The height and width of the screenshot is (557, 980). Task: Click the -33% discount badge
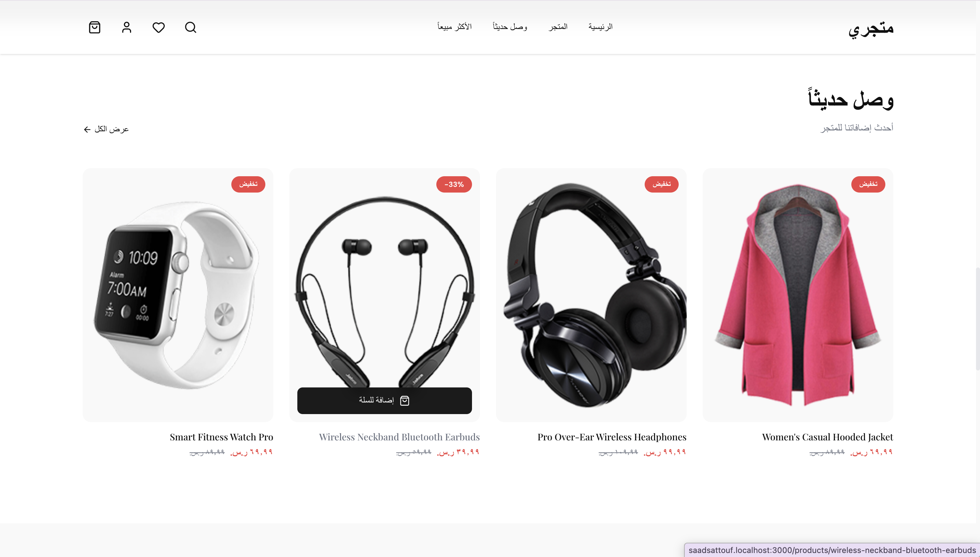coord(454,185)
